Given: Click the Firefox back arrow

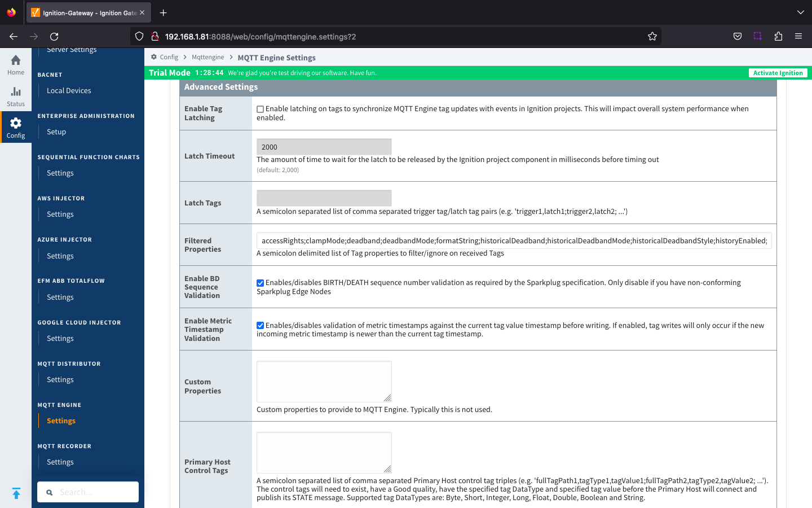Looking at the screenshot, I should pyautogui.click(x=14, y=36).
